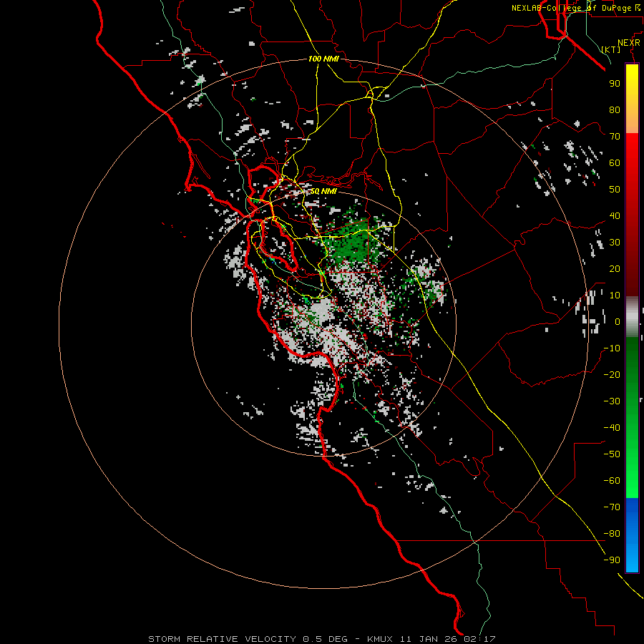Click the -30 value on velocity scale

pos(612,401)
